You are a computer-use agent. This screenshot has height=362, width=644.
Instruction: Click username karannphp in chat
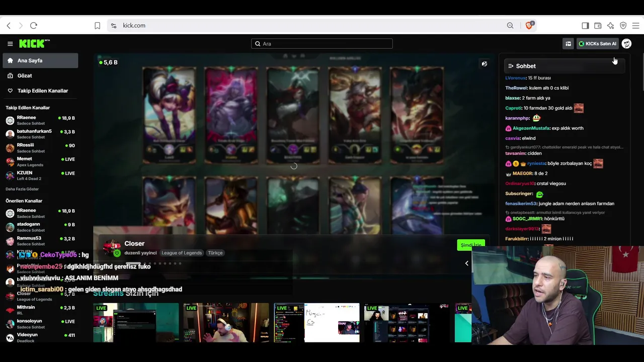(x=517, y=118)
